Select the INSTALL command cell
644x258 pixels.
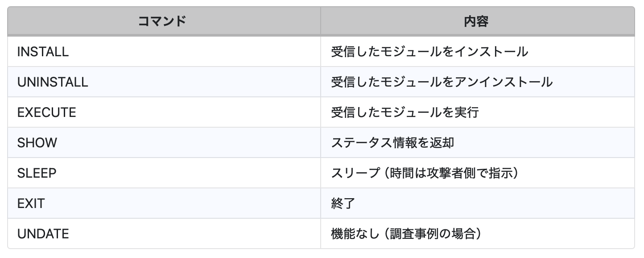pyautogui.click(x=43, y=52)
